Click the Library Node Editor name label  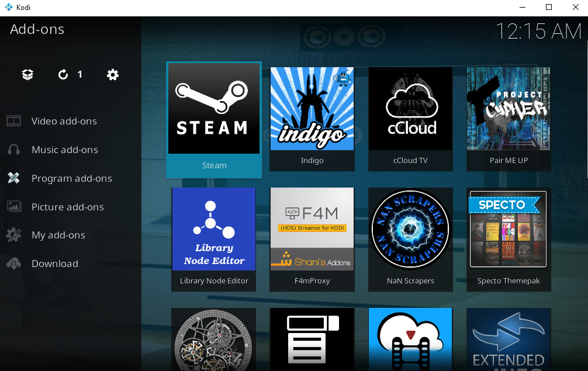coord(214,280)
